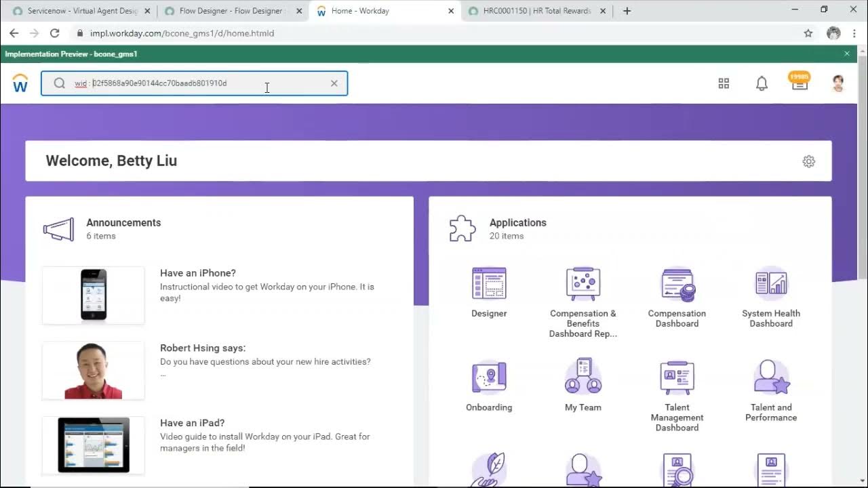868x488 pixels.
Task: Click the Workday logo home icon
Action: pyautogui.click(x=20, y=83)
